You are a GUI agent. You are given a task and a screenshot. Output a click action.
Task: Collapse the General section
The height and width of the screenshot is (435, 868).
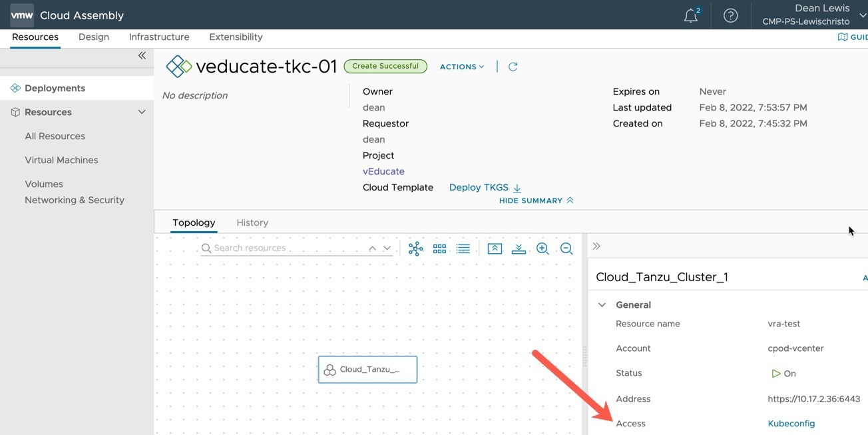click(602, 305)
